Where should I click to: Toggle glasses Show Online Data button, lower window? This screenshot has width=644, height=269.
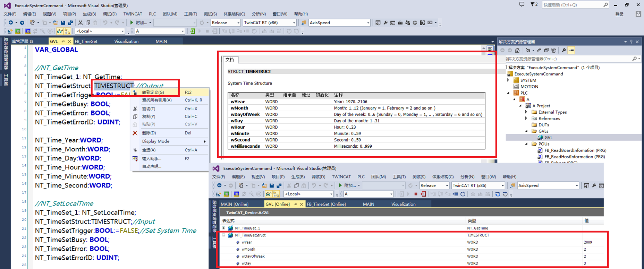(x=268, y=194)
